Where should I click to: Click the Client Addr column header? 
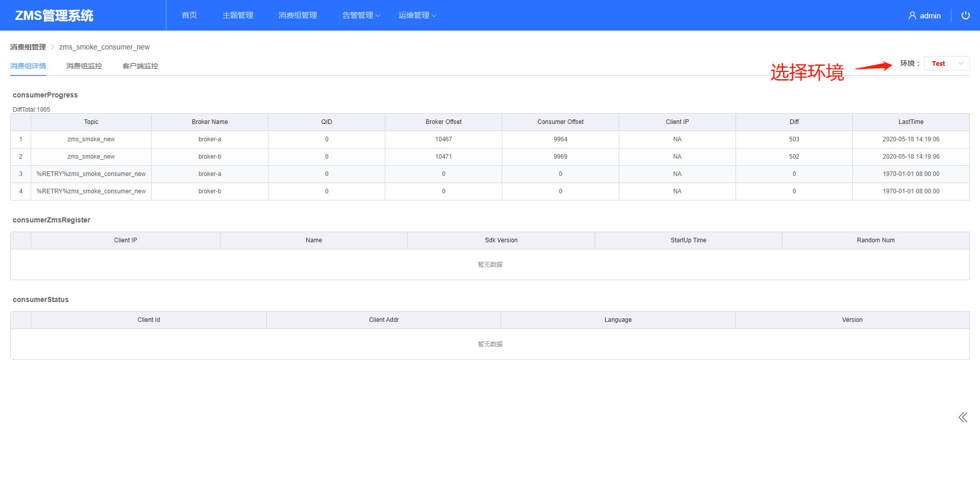384,320
